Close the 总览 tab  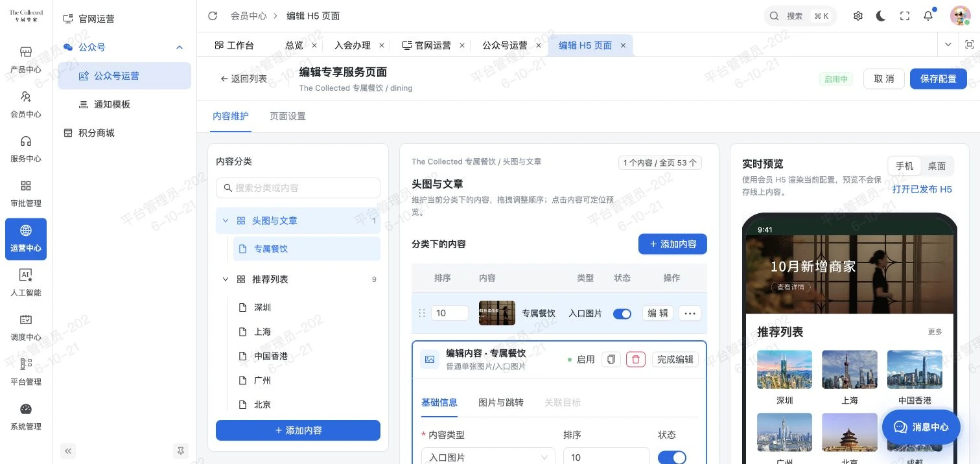click(x=314, y=45)
